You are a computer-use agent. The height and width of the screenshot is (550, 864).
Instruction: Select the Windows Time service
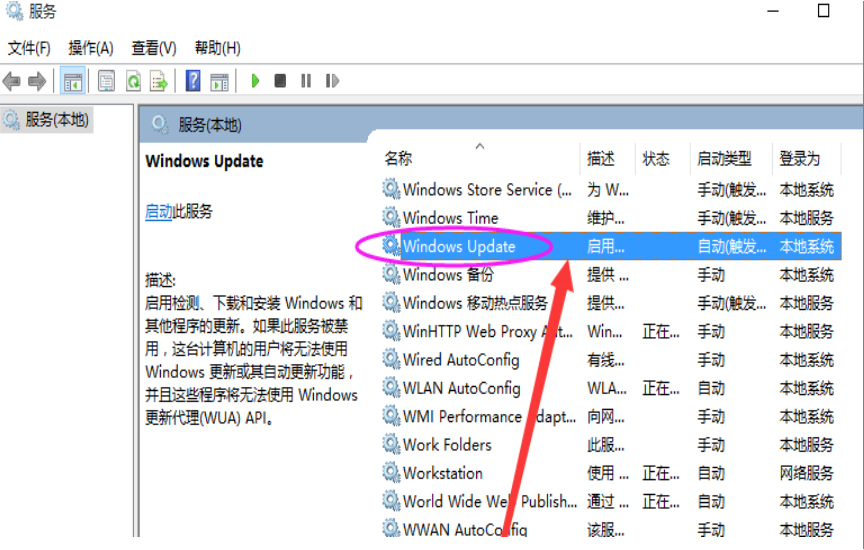[x=611, y=218]
